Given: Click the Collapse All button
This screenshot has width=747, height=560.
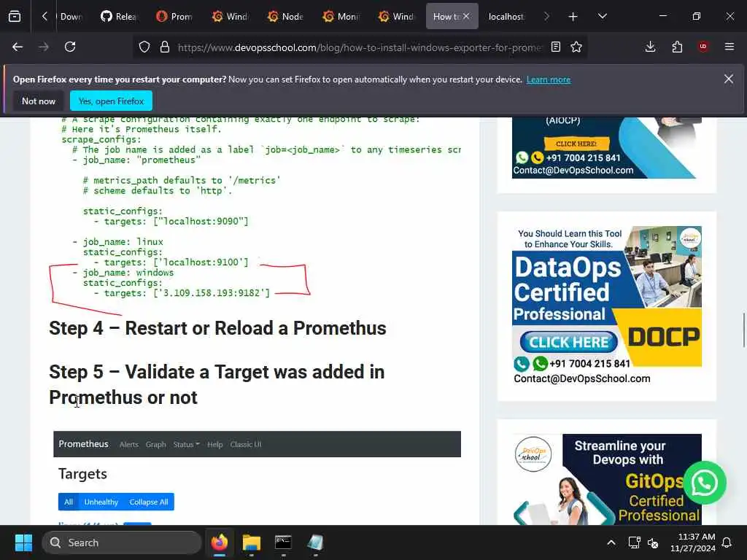Looking at the screenshot, I should [149, 502].
